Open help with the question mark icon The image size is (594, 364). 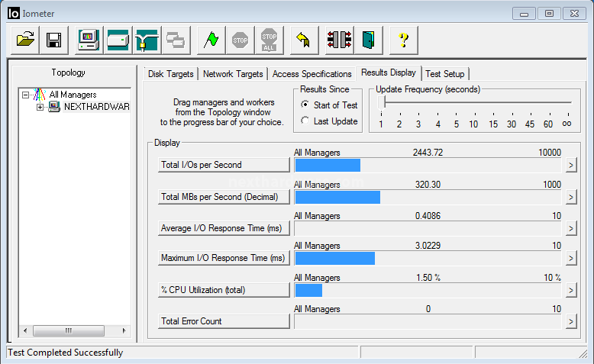[x=404, y=40]
